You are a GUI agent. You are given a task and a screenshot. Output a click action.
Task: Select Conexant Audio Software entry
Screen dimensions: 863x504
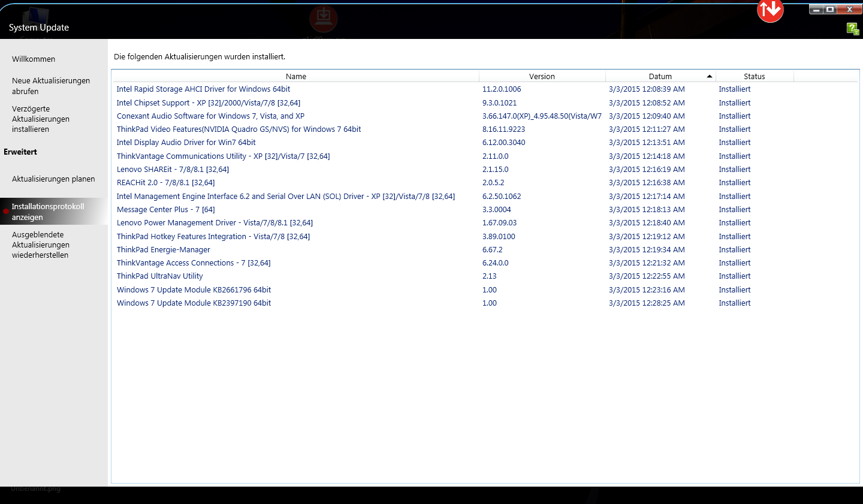[x=210, y=116]
